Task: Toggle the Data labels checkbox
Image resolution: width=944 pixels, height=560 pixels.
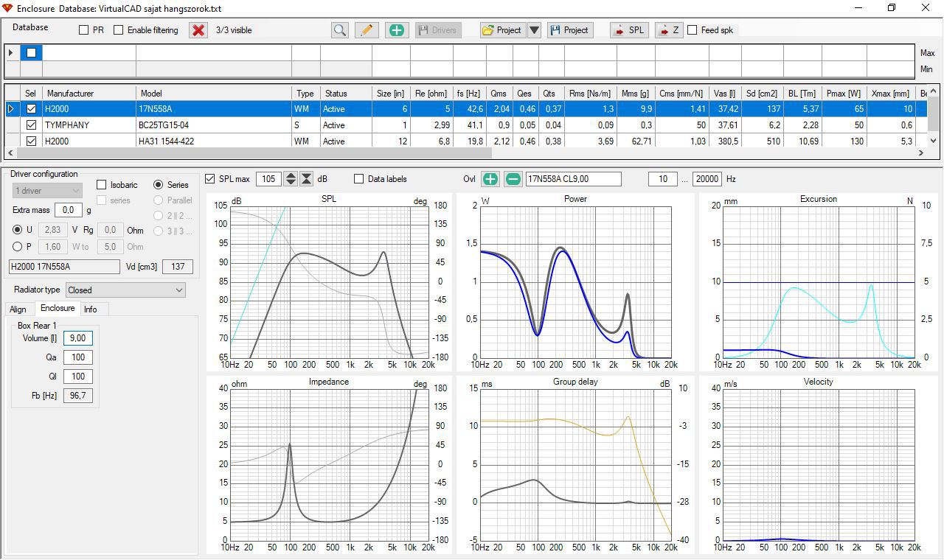Action: pos(359,179)
